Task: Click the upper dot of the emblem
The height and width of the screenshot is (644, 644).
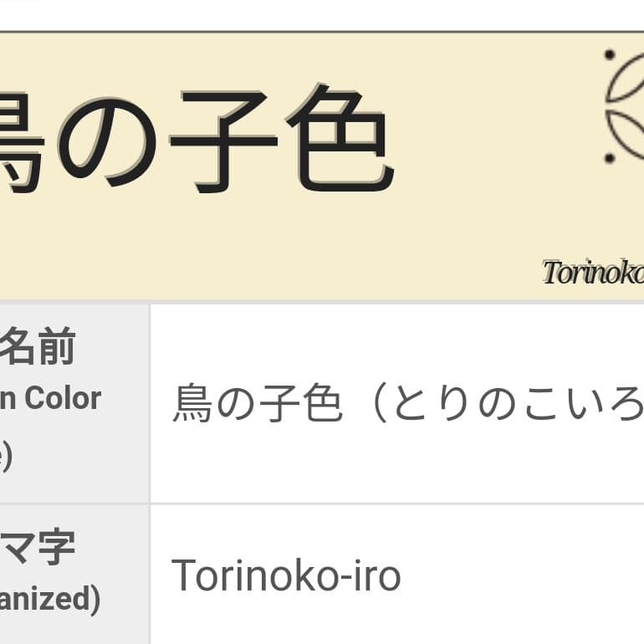Action: [610, 55]
